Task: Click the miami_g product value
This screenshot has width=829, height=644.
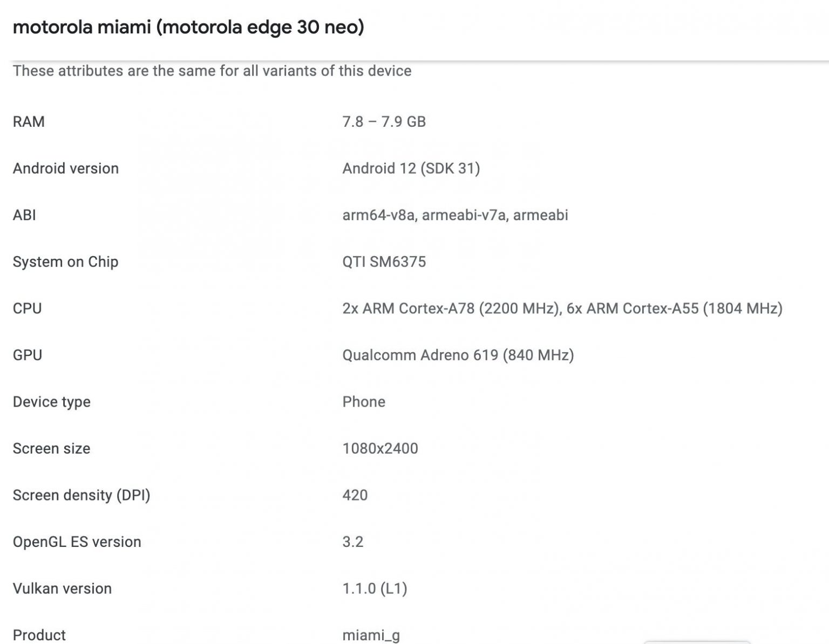Action: coord(371,635)
